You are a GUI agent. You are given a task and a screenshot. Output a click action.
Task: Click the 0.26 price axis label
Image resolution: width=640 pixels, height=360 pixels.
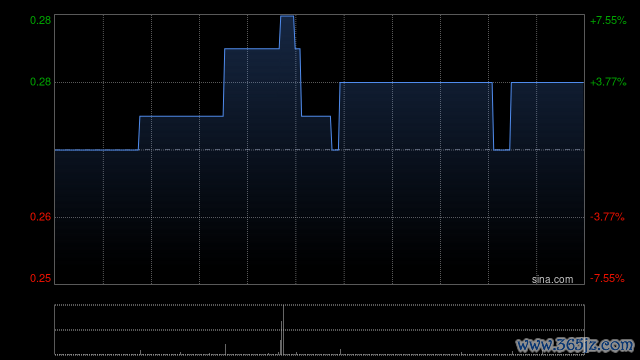(40, 217)
